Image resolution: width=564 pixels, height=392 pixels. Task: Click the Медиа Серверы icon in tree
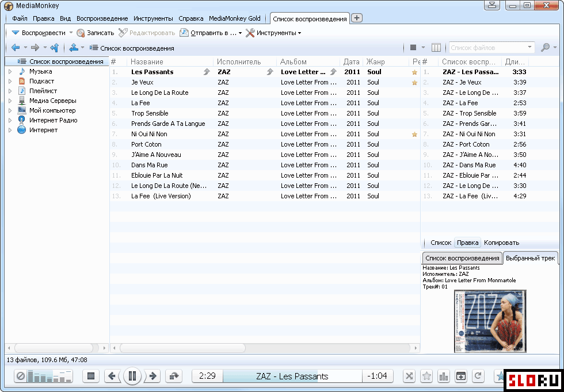[22, 101]
